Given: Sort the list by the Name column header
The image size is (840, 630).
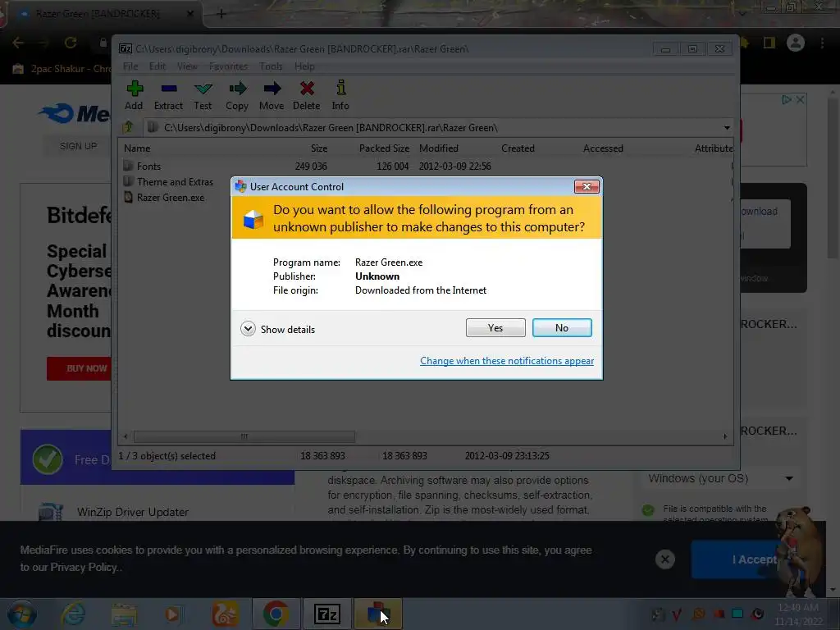Looking at the screenshot, I should point(137,148).
